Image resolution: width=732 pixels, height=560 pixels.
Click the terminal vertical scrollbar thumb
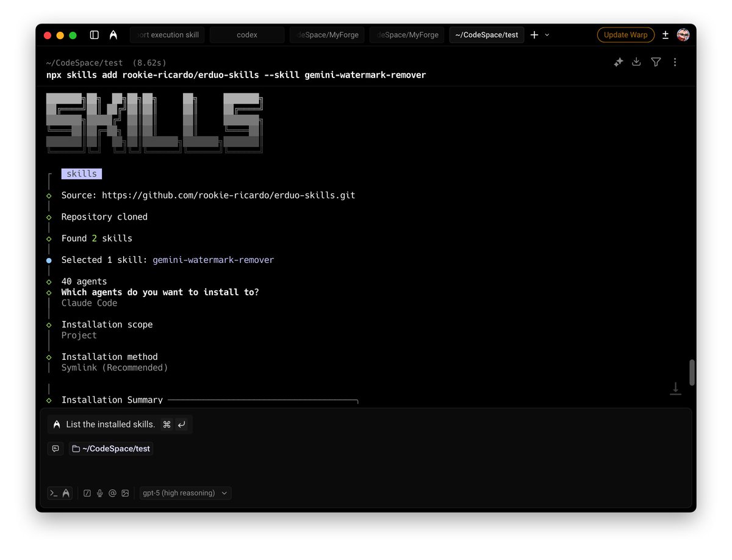(x=692, y=373)
